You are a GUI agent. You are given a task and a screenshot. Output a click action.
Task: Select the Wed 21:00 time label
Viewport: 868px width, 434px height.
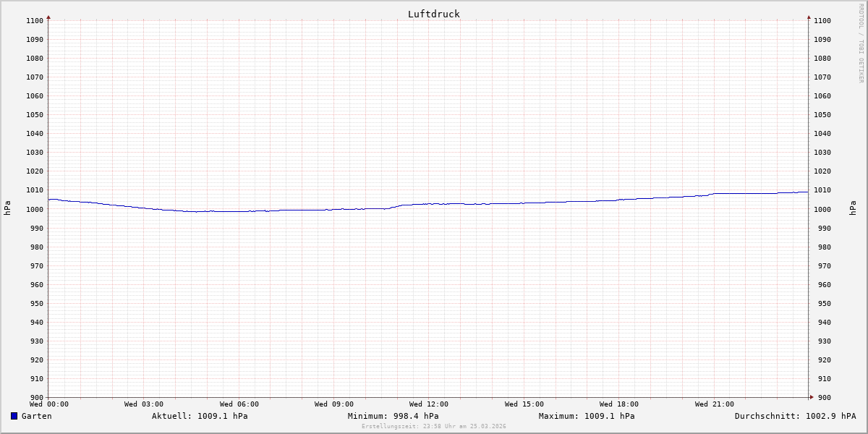click(715, 404)
